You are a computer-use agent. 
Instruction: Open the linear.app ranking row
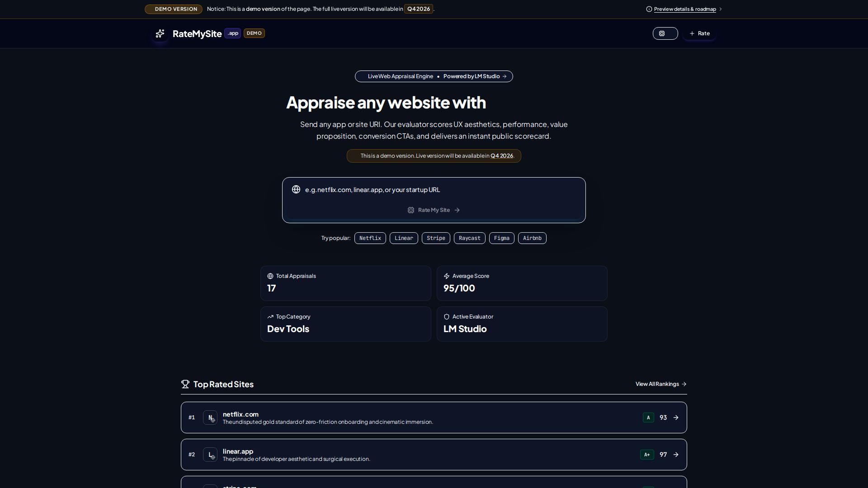click(x=434, y=455)
